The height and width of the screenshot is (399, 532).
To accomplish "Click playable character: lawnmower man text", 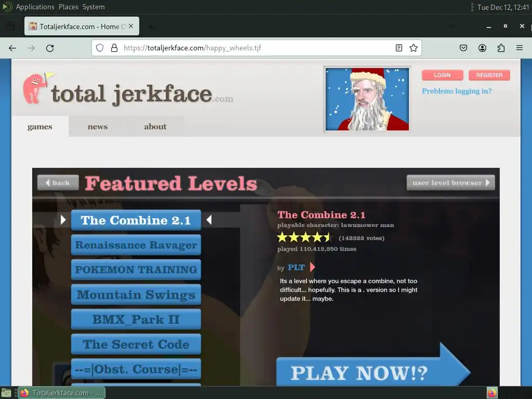I will pyautogui.click(x=336, y=225).
